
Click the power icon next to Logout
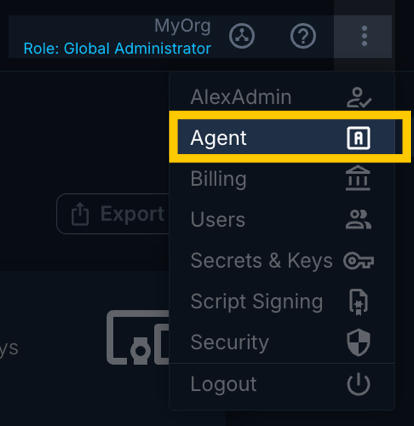pos(358,384)
